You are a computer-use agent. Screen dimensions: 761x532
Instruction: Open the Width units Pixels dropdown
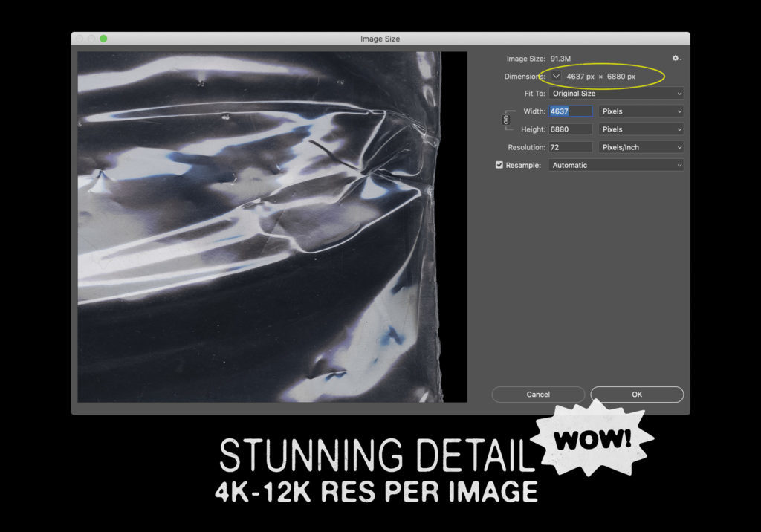click(x=641, y=111)
